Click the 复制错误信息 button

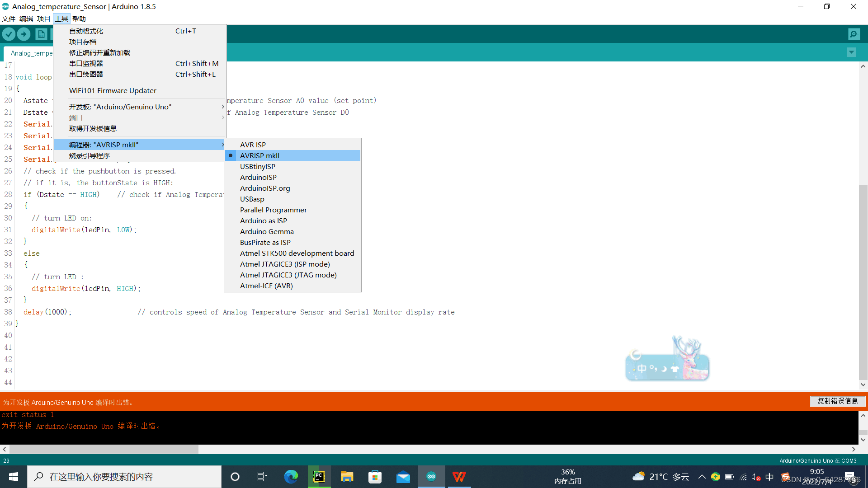(837, 401)
